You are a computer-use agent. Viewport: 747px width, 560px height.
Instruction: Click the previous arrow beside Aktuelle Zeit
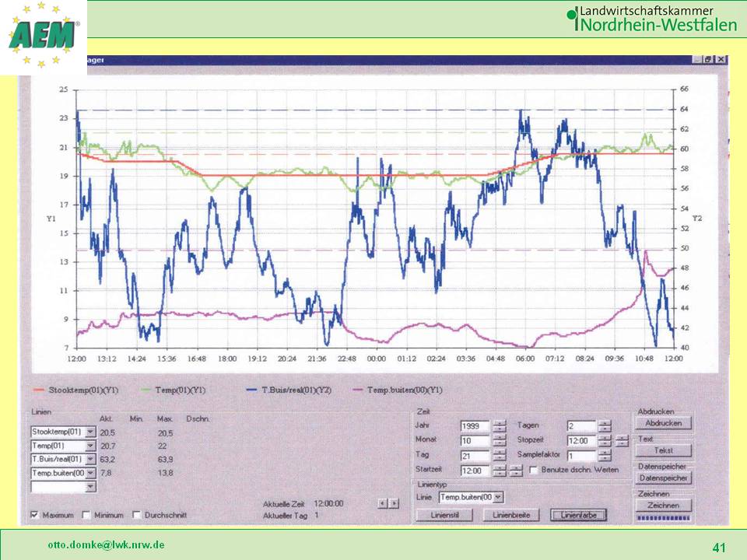coord(382,503)
